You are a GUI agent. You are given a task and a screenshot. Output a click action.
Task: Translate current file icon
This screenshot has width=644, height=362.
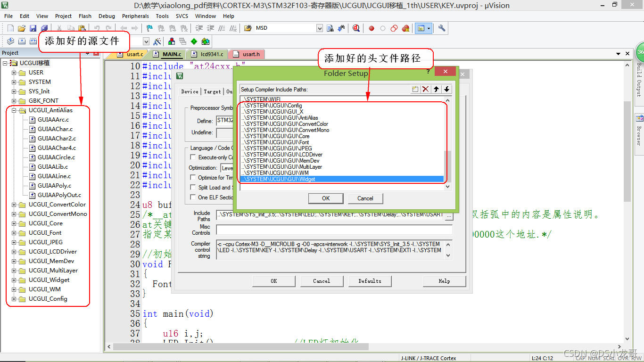(x=10, y=41)
